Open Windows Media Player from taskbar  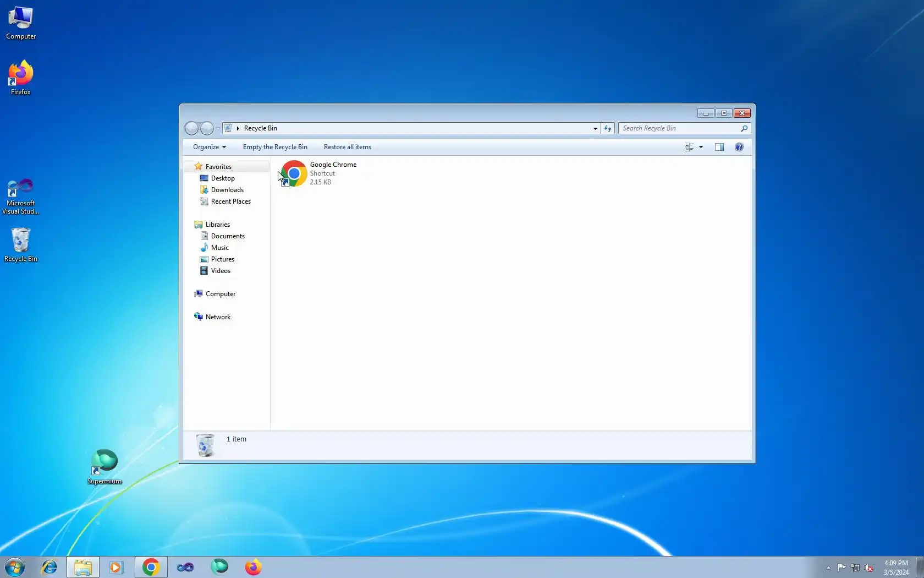coord(116,567)
